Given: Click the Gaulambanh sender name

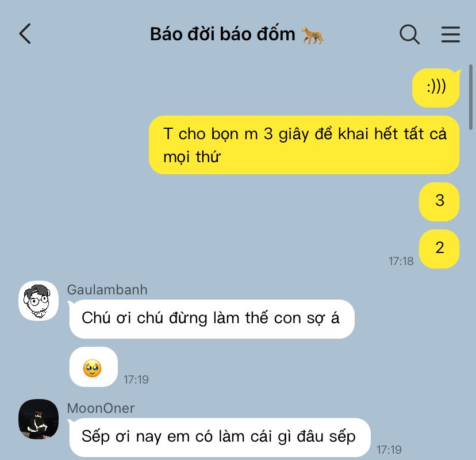Looking at the screenshot, I should [x=107, y=290].
